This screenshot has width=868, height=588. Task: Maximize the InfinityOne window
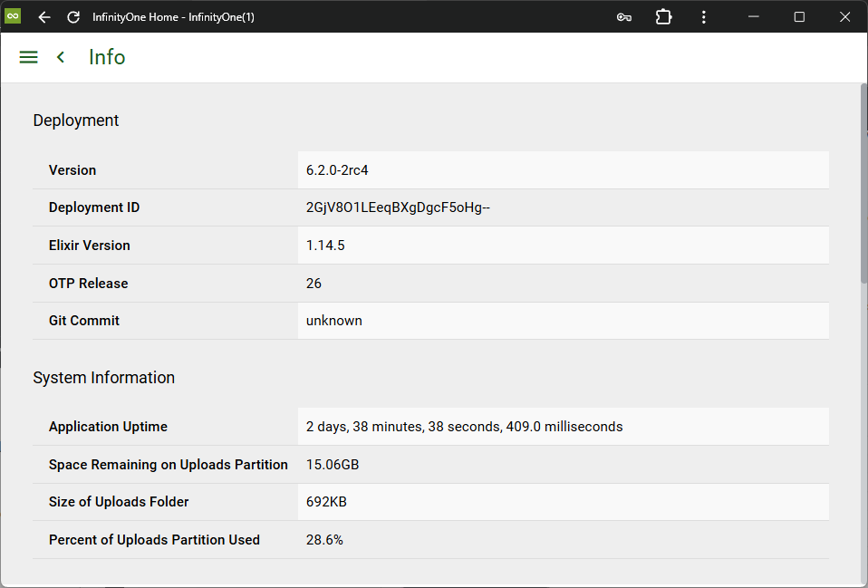[799, 17]
